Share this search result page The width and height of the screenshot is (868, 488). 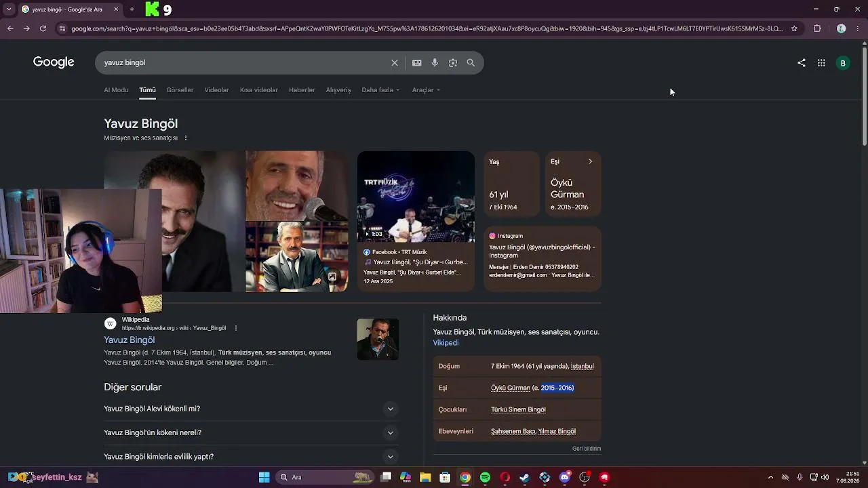tap(802, 63)
